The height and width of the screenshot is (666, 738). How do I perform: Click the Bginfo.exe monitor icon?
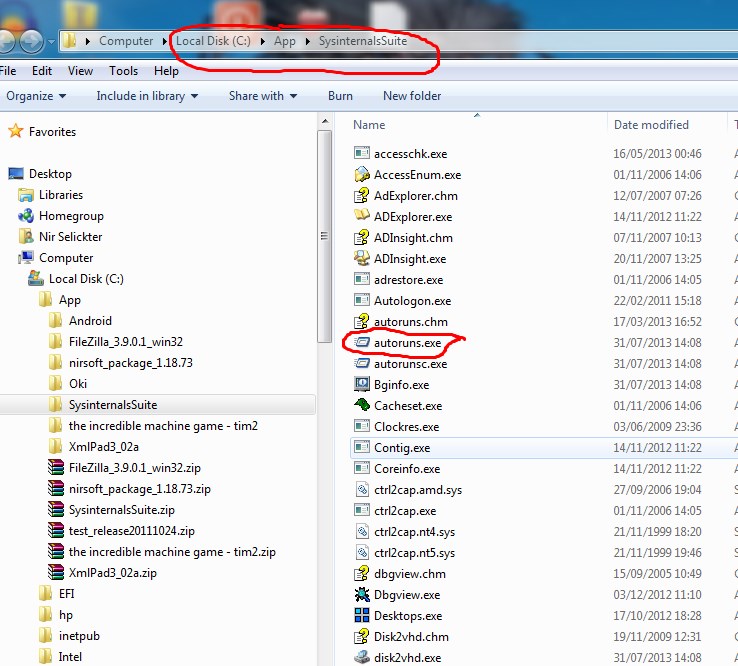click(361, 384)
